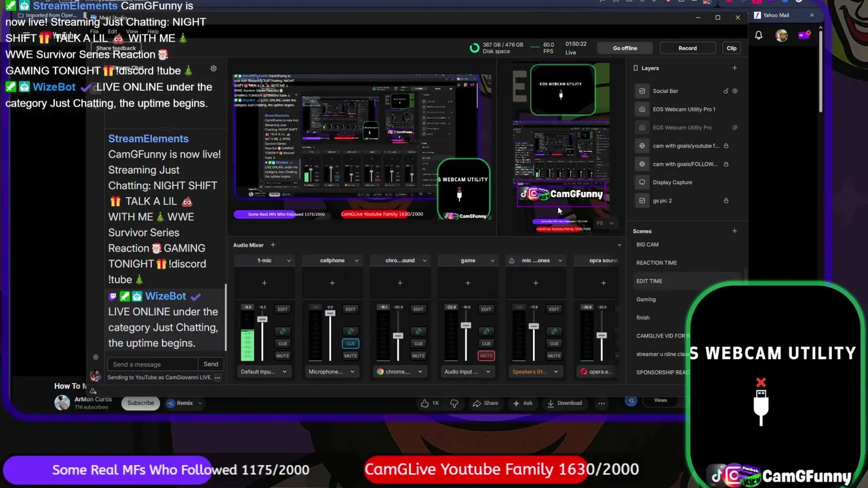868x488 pixels.
Task: Open the game channel name dropdown
Action: (x=492, y=260)
